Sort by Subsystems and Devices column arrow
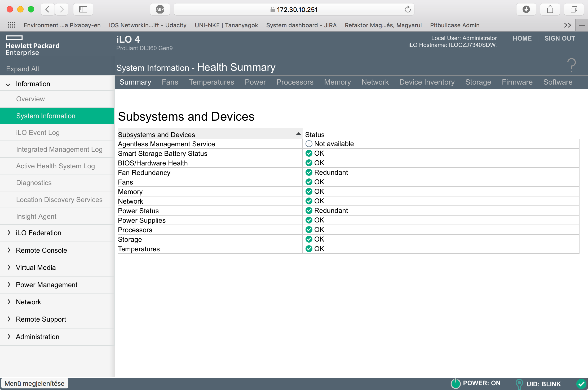Viewport: 588px width, 390px height. coord(299,134)
